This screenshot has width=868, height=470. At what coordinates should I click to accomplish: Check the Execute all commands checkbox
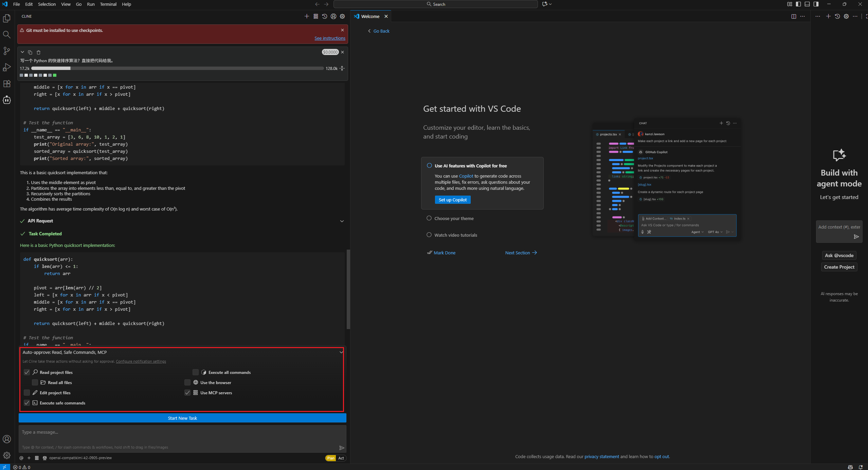pos(196,372)
